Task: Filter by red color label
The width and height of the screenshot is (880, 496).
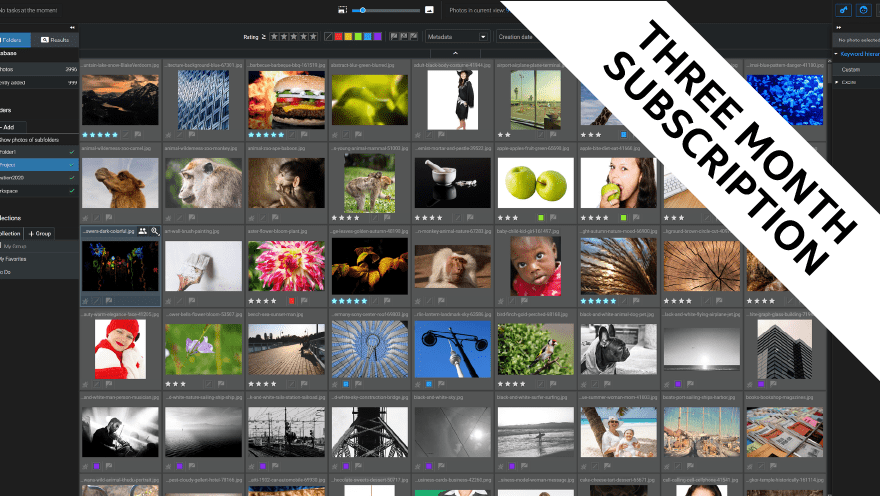Action: click(338, 36)
